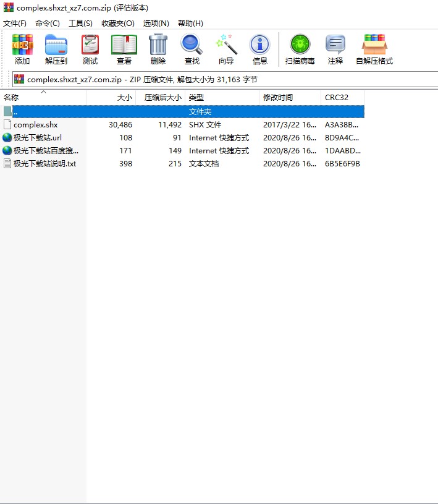
Task: Show archive 信息 (Info) icon
Action: [260, 49]
